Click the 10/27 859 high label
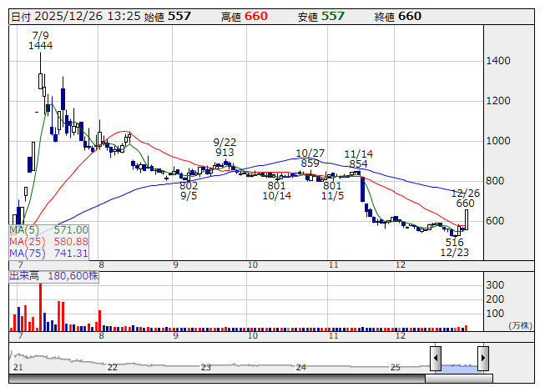Image resolution: width=545 pixels, height=392 pixels. click(x=310, y=158)
